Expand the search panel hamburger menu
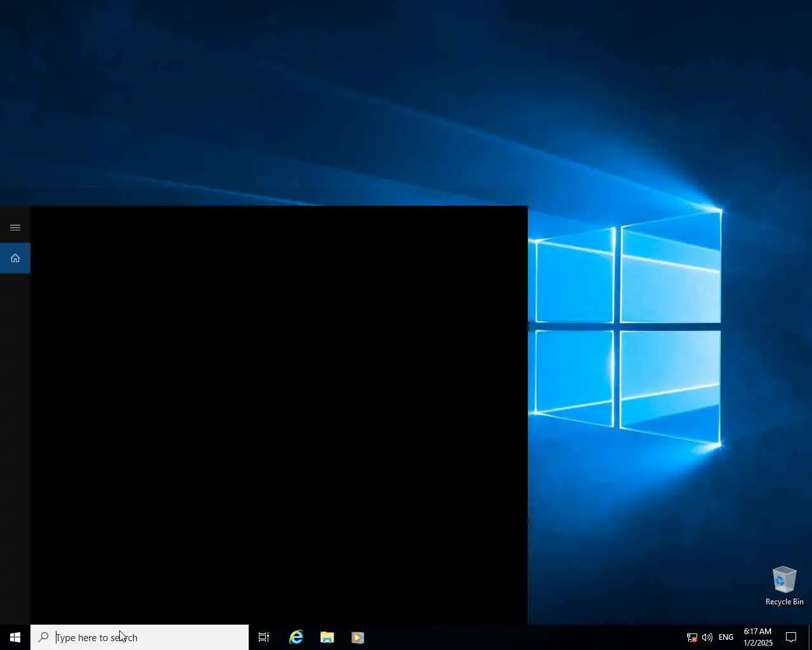 pyautogui.click(x=15, y=227)
